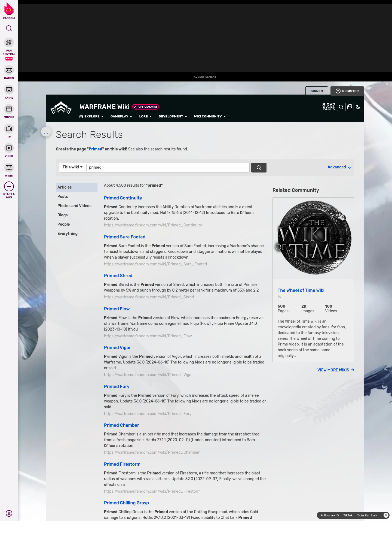Select the People filter tab
The height and width of the screenshot is (545, 392).
click(x=76, y=224)
